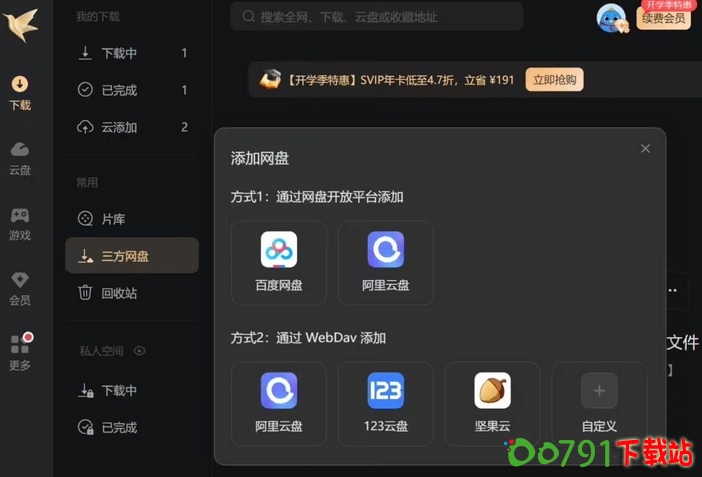Click the 立即抢购 promotion button
Viewport: 702px width, 477px height.
tap(554, 80)
